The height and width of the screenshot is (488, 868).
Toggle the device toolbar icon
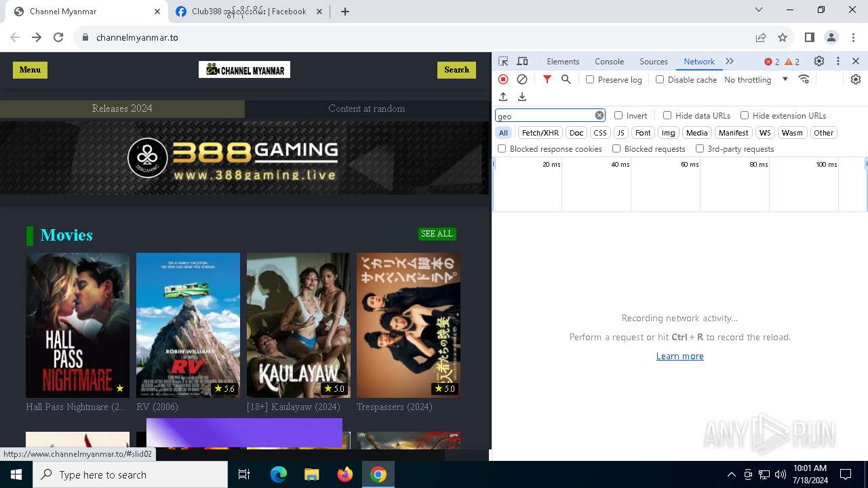tap(522, 61)
